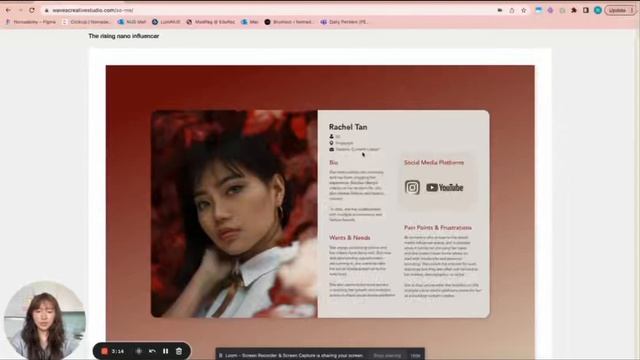Click the blue extension icon in the toolbar
640x360 pixels.
(538, 10)
